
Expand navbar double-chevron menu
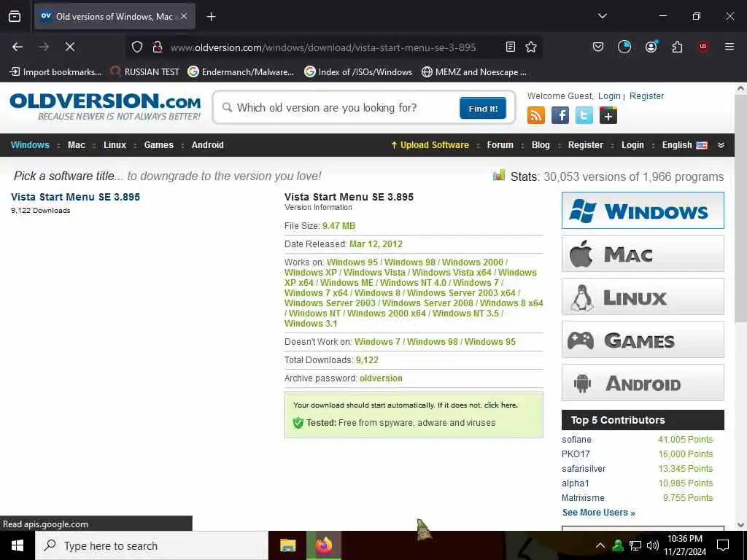(x=721, y=145)
